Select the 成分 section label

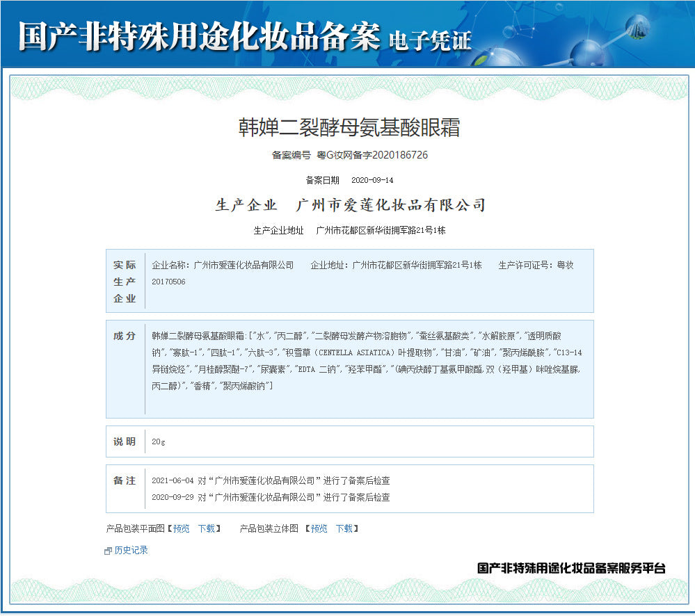[x=125, y=336]
